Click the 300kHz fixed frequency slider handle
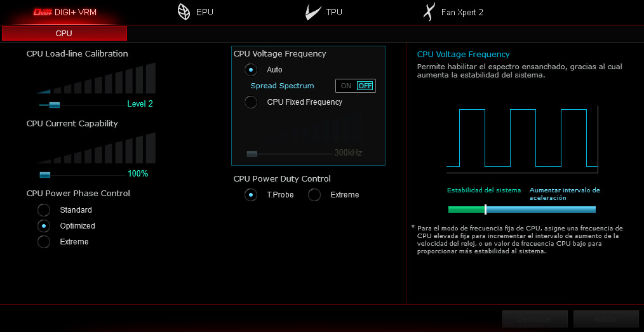Screen dimensions: 644x332 tap(252, 154)
